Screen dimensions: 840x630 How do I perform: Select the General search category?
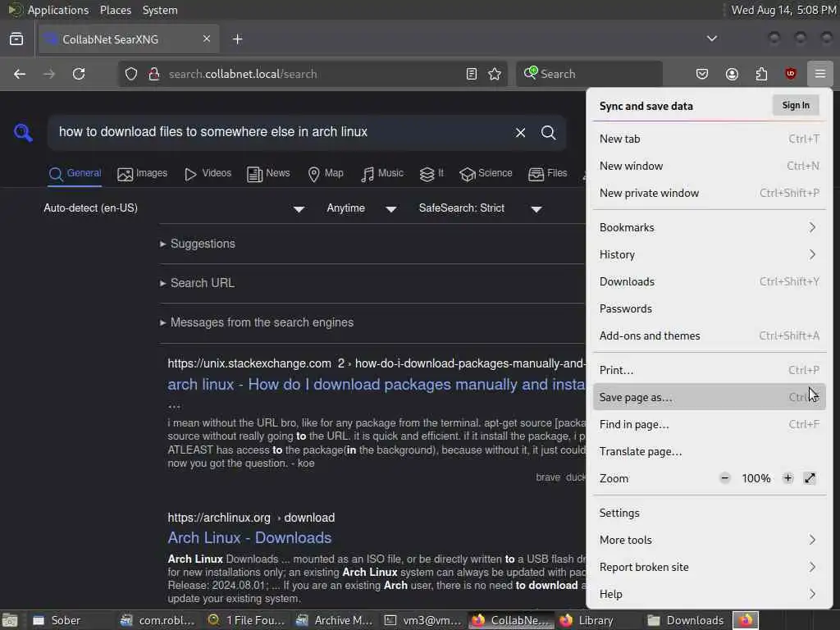75,174
